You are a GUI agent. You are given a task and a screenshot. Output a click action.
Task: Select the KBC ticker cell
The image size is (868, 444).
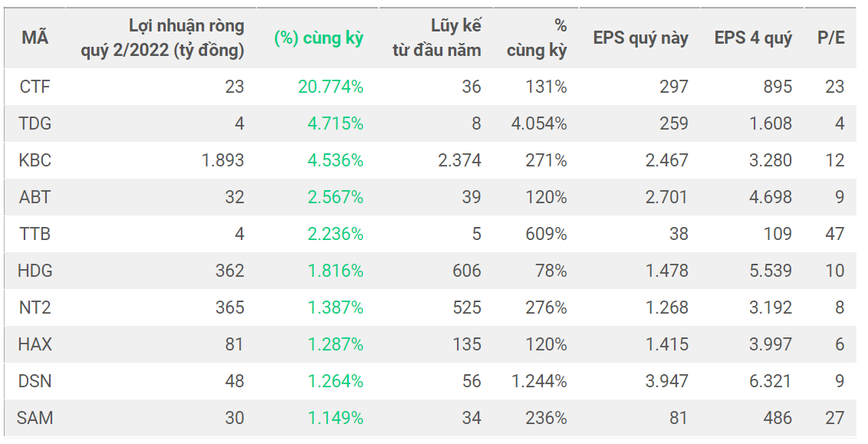point(35,160)
